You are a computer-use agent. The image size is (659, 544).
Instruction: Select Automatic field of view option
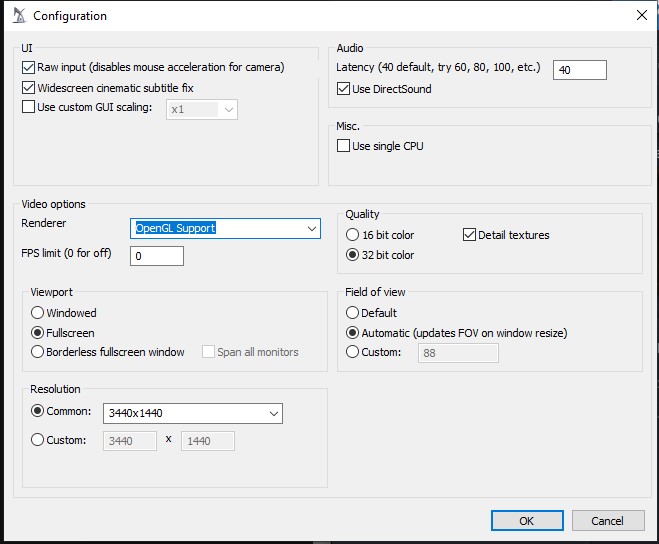(x=352, y=333)
